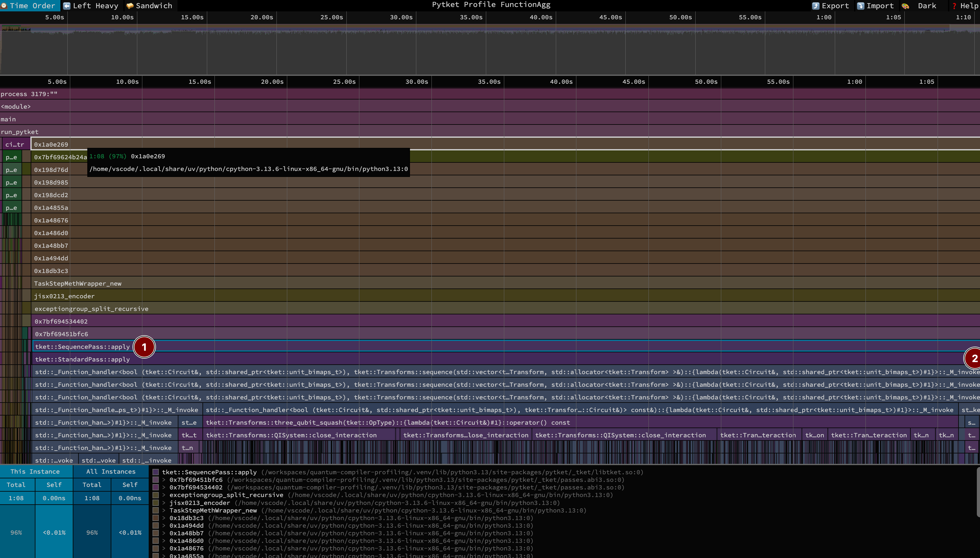Click the Left Heavy arrow icon
The image size is (980, 558).
tap(67, 6)
